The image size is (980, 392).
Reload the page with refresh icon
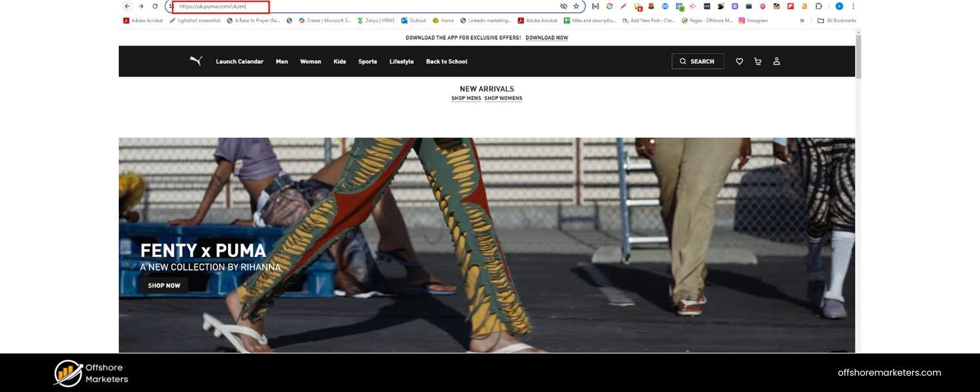(155, 7)
